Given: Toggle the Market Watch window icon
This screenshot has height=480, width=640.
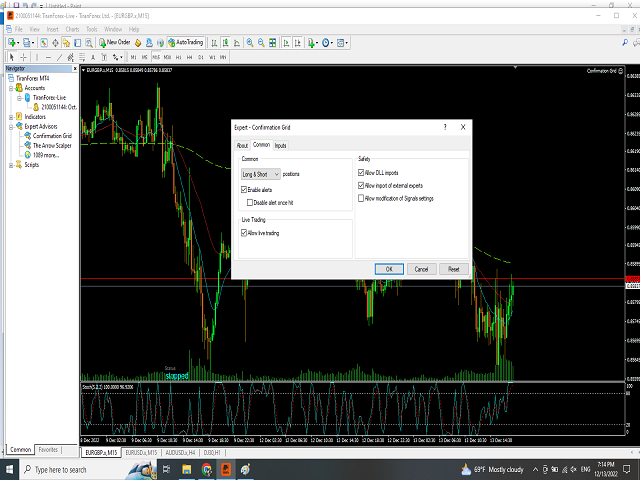Looking at the screenshot, I should point(44,42).
